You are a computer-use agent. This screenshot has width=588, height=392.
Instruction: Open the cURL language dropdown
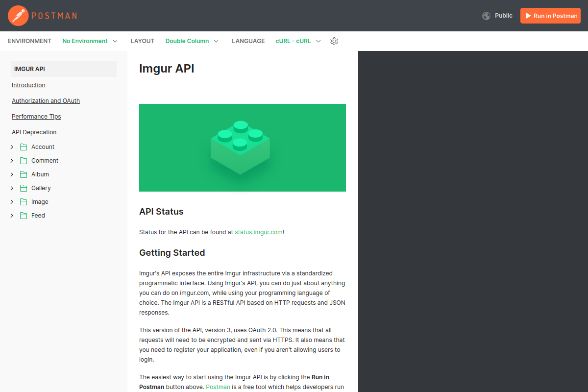click(x=298, y=41)
